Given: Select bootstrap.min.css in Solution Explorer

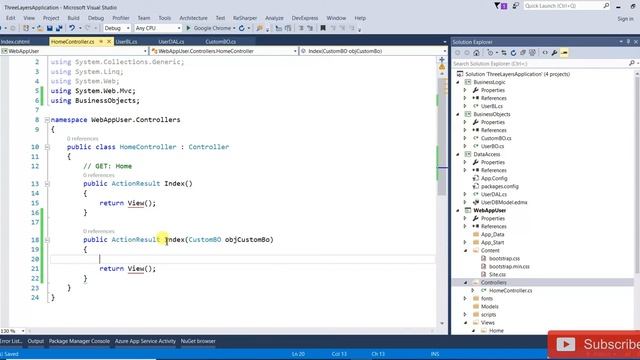Looking at the screenshot, I should (x=509, y=267).
